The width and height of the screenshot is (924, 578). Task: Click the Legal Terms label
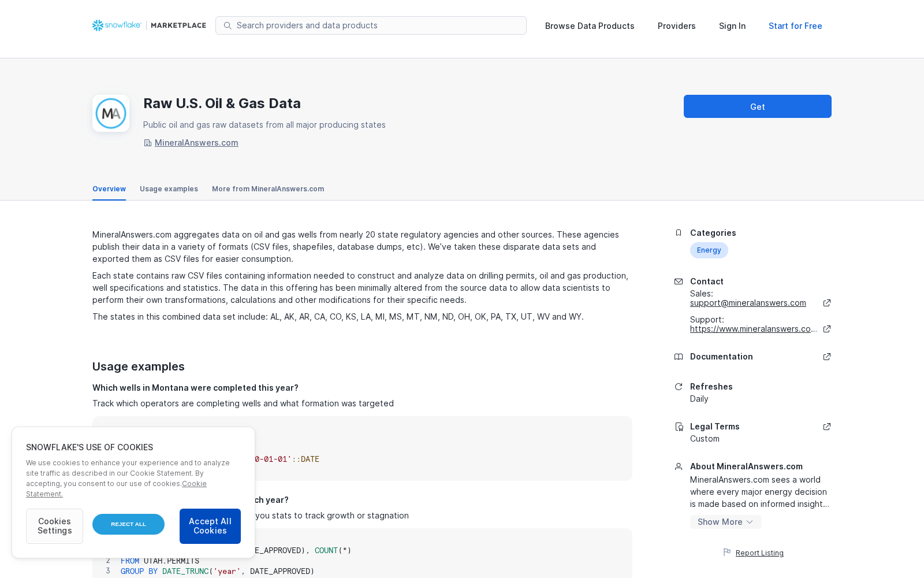tap(715, 427)
